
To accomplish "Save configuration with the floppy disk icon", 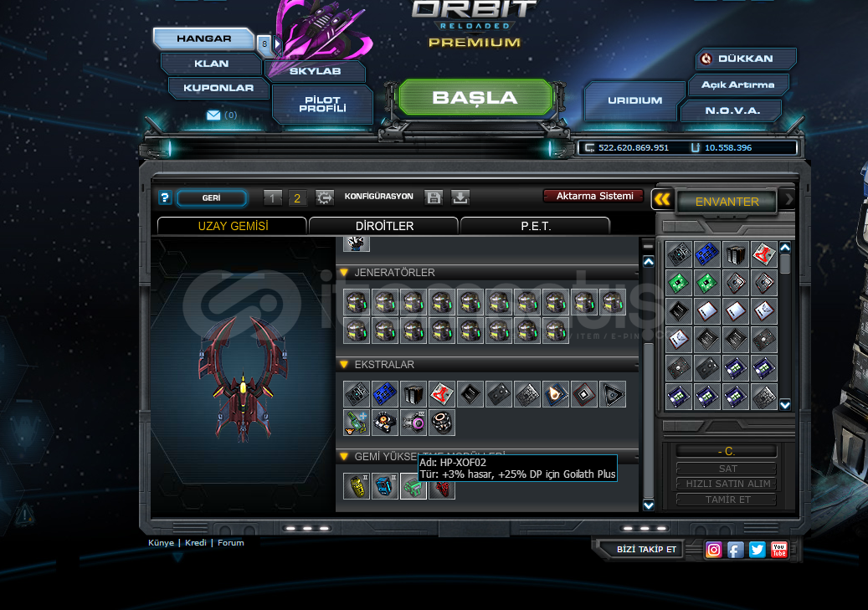I will (434, 197).
